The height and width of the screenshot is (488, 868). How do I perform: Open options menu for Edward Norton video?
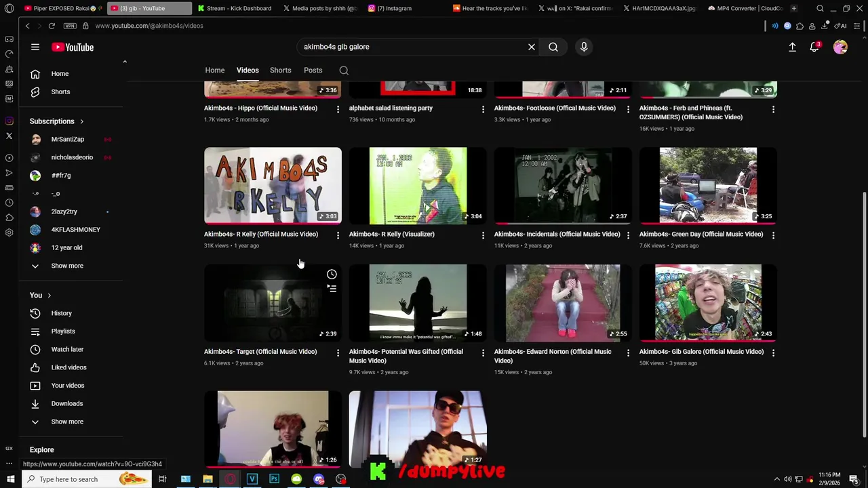pos(628,352)
